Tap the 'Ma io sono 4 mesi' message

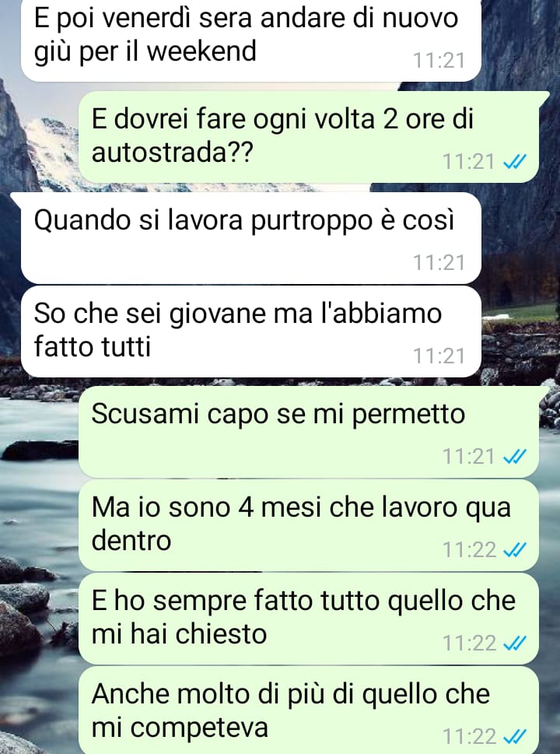point(309,525)
